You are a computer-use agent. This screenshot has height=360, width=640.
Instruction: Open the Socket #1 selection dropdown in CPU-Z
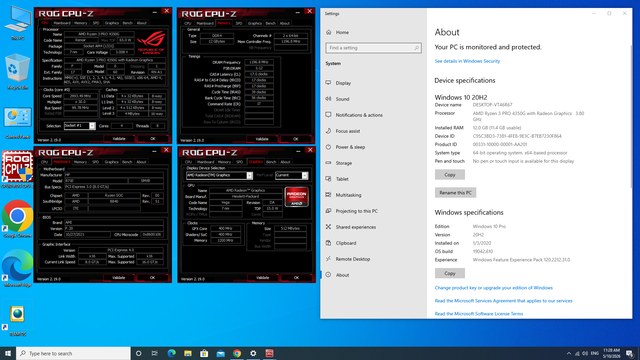point(80,126)
